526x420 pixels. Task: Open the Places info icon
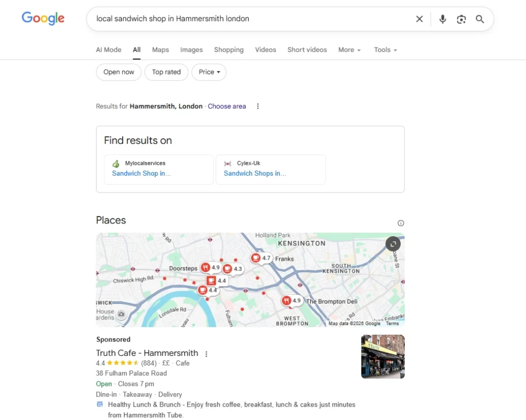point(401,223)
